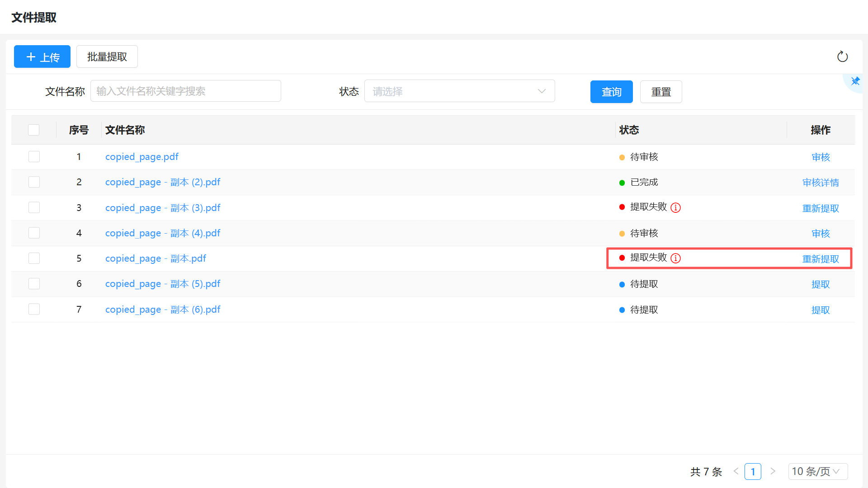Click the blue pin icon
Screen dimensions: 868x488
pyautogui.click(x=855, y=81)
